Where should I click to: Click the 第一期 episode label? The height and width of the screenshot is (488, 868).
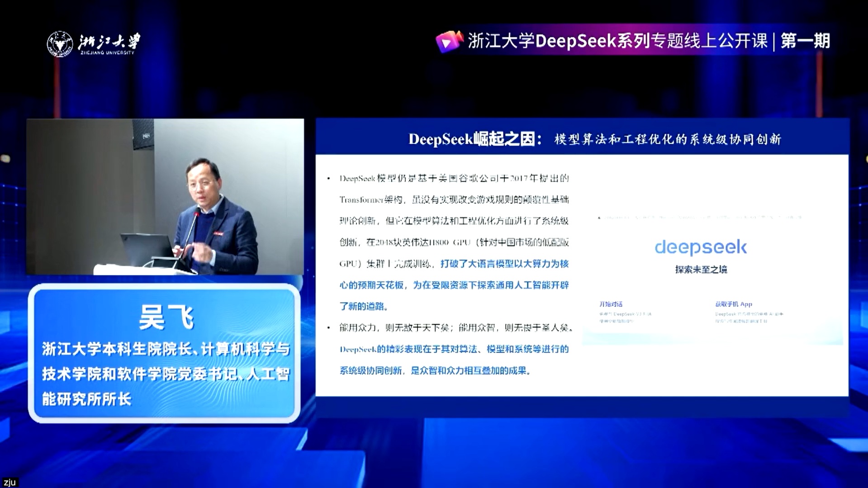tap(806, 41)
